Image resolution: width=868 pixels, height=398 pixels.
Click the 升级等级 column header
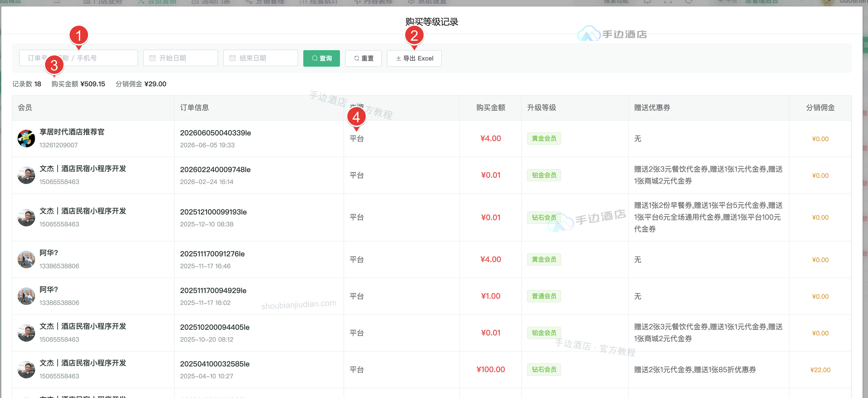pos(541,108)
